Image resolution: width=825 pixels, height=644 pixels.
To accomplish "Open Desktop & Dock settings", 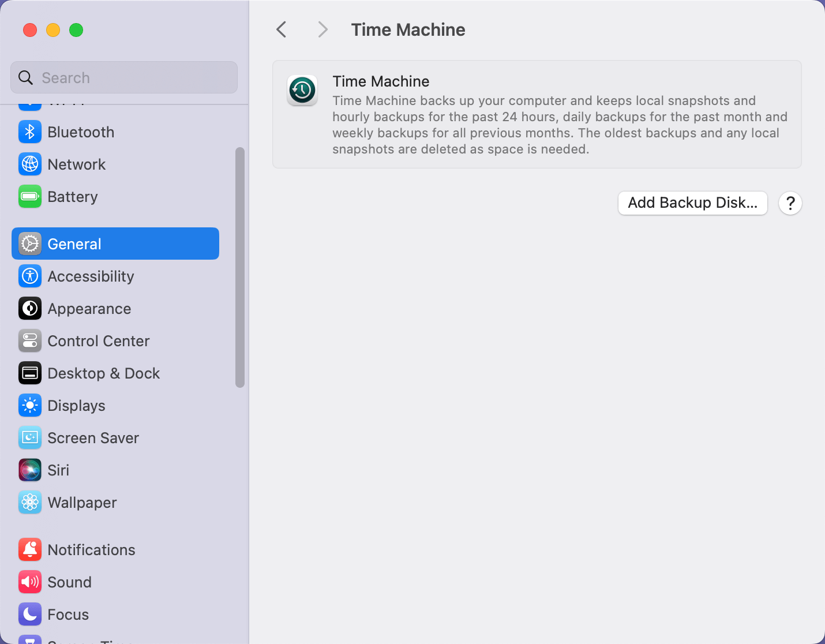I will pyautogui.click(x=30, y=373).
